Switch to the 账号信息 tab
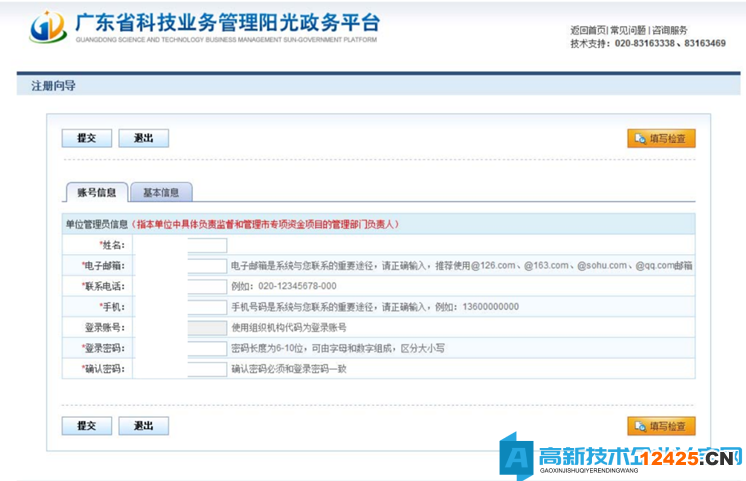746x481 pixels. pyautogui.click(x=97, y=192)
